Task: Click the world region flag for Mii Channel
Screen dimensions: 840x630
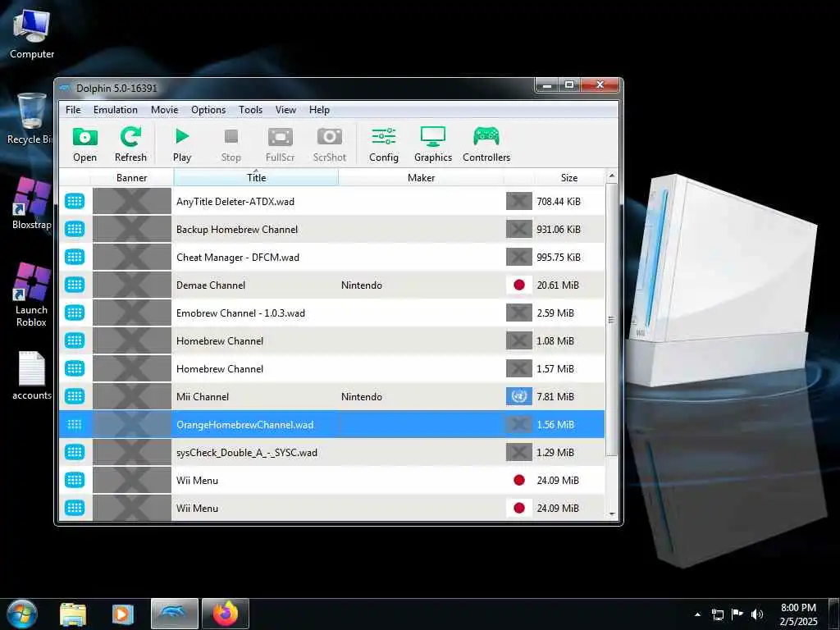Action: tap(518, 396)
